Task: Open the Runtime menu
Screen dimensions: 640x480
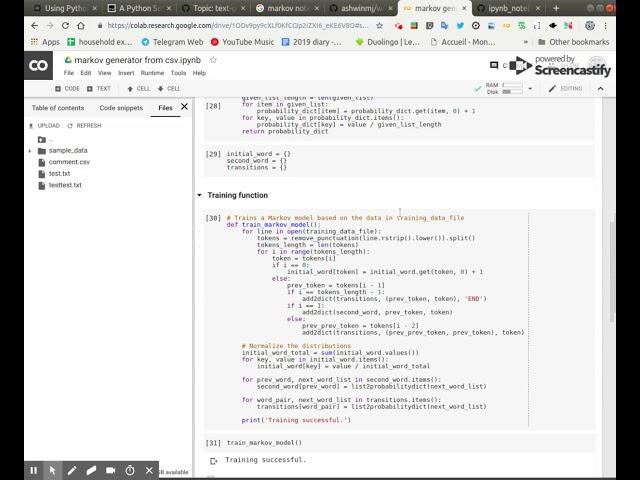Action: pyautogui.click(x=152, y=73)
